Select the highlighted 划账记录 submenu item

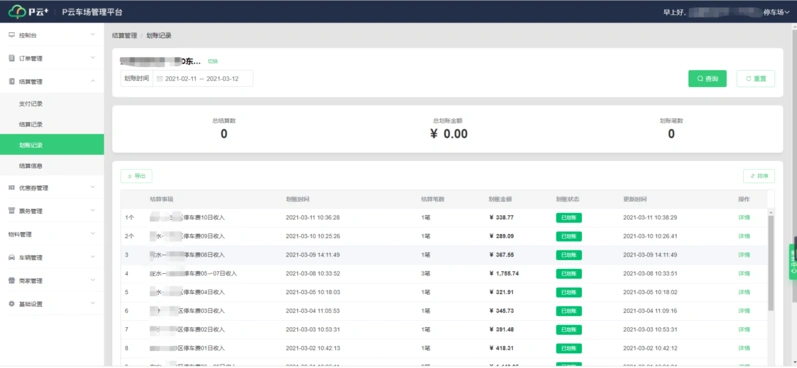point(52,145)
